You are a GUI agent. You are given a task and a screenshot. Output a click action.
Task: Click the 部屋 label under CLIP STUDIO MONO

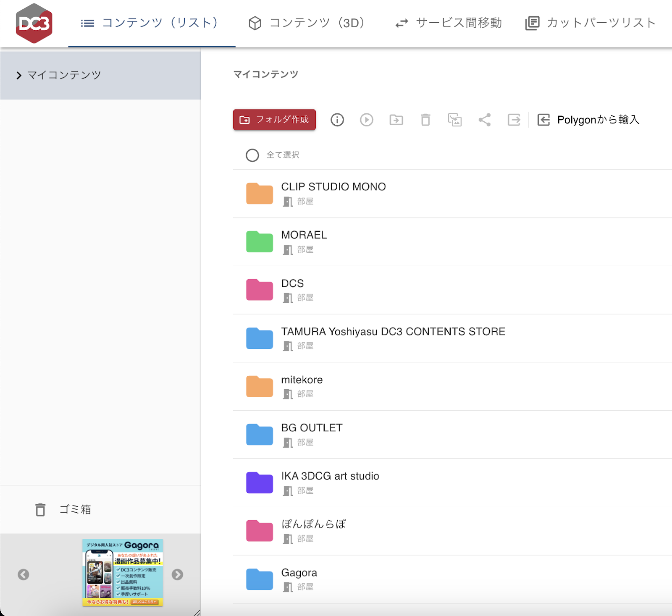(305, 202)
